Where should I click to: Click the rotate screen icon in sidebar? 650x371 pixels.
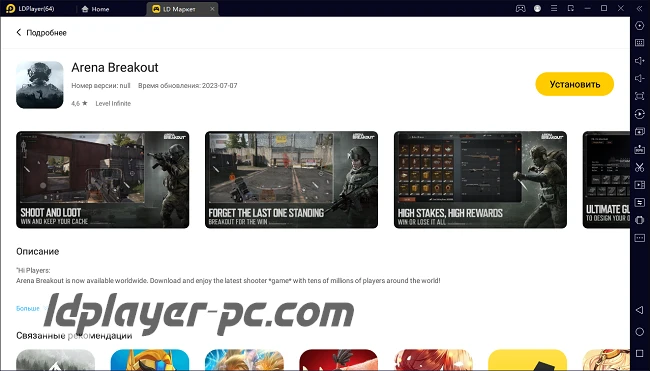640,220
